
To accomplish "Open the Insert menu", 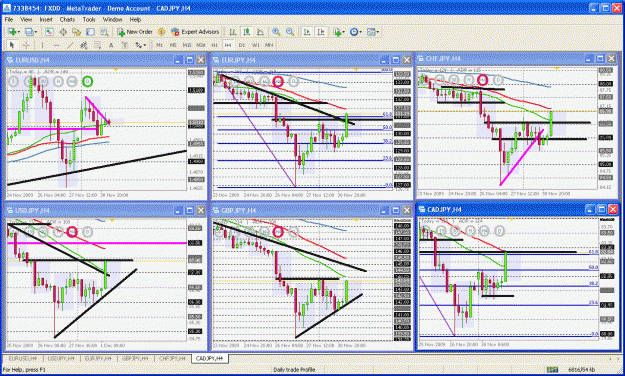I will pyautogui.click(x=45, y=19).
